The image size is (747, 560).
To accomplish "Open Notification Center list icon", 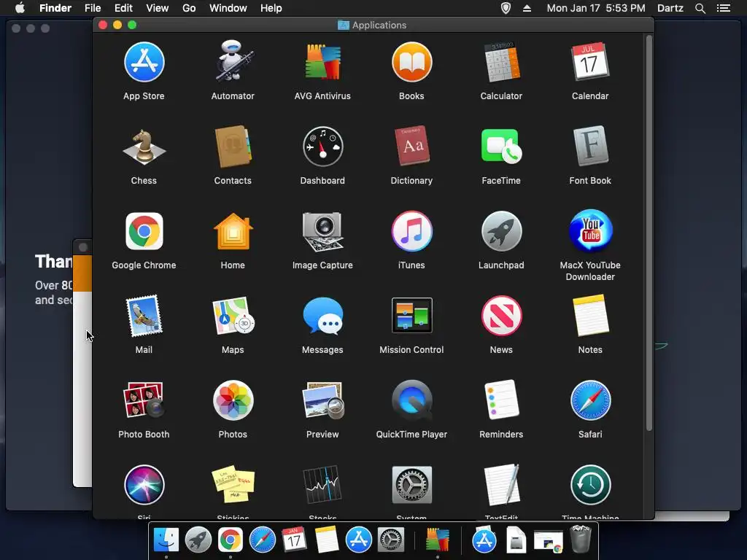I will [x=724, y=8].
